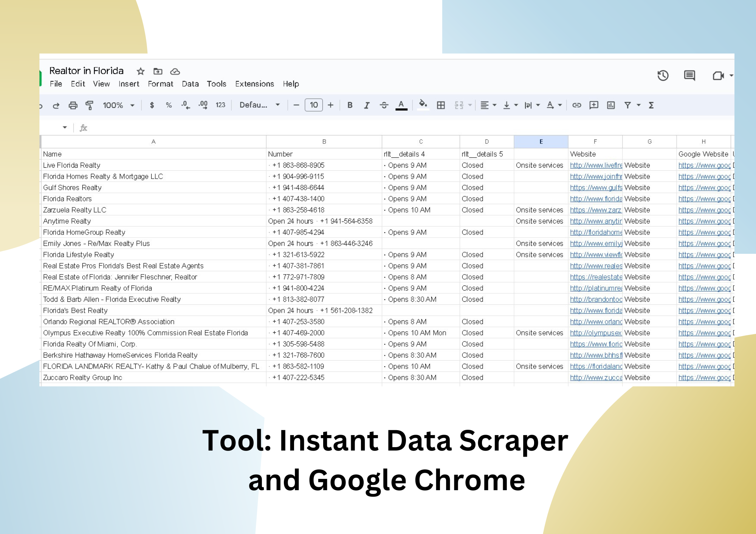The image size is (756, 534).
Task: Star the Realtor in Florida document
Action: pyautogui.click(x=141, y=71)
